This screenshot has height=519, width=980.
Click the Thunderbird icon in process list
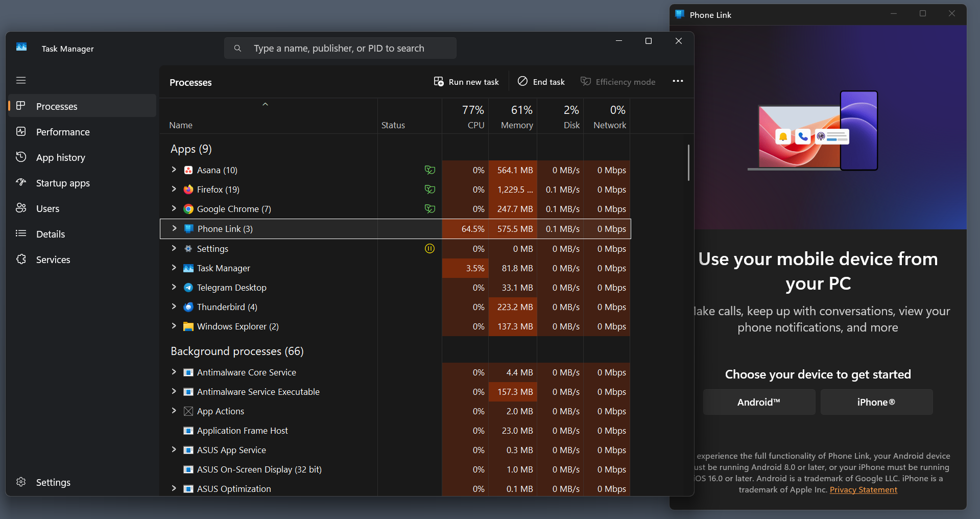pos(188,307)
